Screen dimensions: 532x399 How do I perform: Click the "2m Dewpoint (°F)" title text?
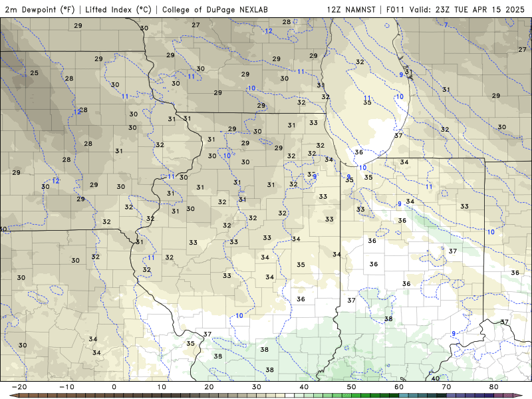40,9
